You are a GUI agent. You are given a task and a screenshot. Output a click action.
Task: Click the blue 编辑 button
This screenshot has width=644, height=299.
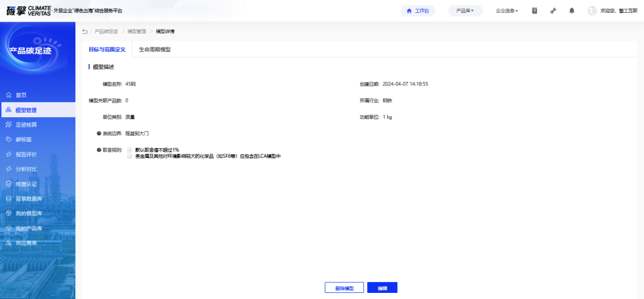382,288
